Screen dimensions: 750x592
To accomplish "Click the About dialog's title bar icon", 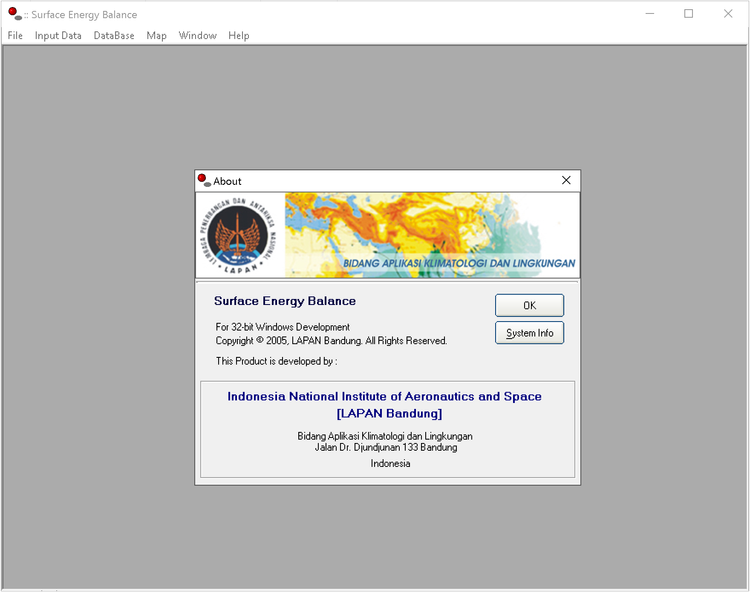I will tap(204, 181).
